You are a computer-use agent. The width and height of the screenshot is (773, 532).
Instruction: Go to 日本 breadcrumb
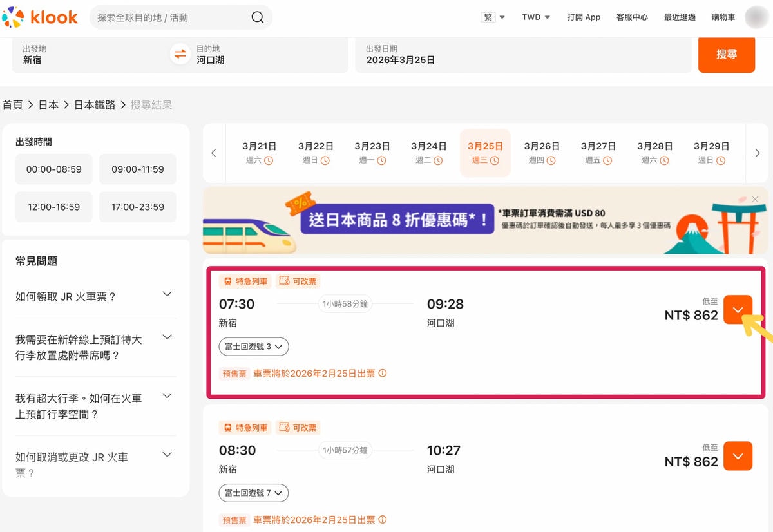(48, 105)
